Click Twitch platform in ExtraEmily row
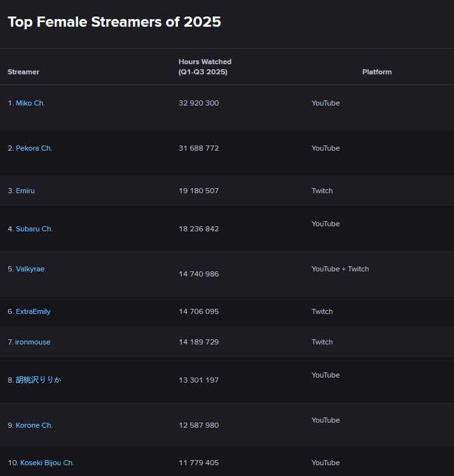This screenshot has width=454, height=476. pyautogui.click(x=322, y=311)
